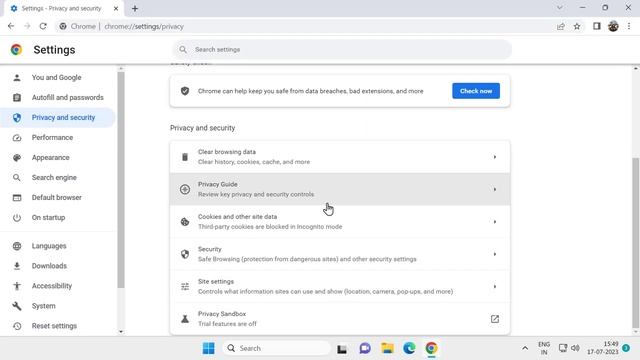Open the volume control in system tray
The height and width of the screenshot is (360, 640).
point(576,348)
